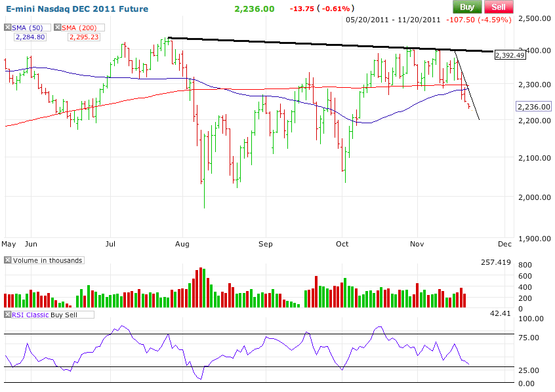Click the daily change -13.75 (-0.61%)
This screenshot has width=555, height=392.
tap(321, 9)
